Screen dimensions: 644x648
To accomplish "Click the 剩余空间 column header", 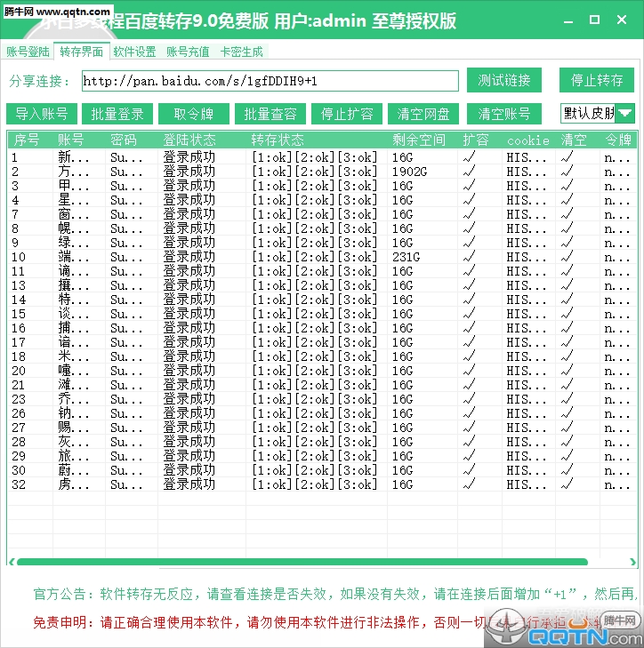I will click(x=419, y=140).
